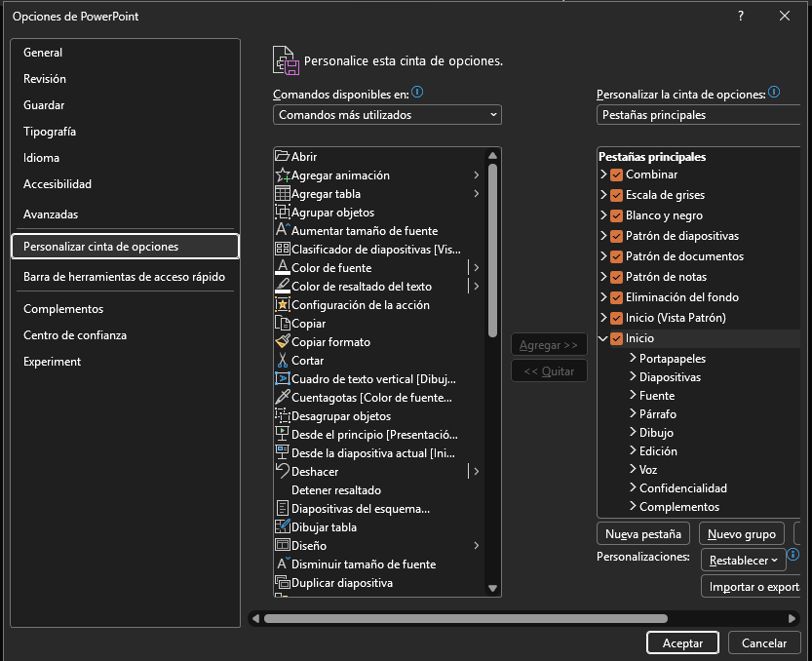This screenshot has height=661, width=812.
Task: Select the Cuadro de texto vertical icon
Action: (x=283, y=378)
